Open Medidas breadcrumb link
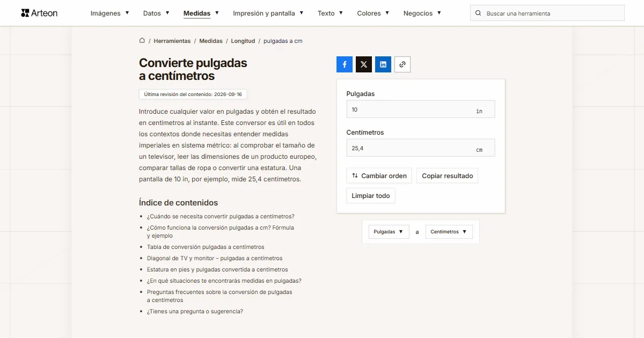This screenshot has width=644, height=338. (x=211, y=41)
